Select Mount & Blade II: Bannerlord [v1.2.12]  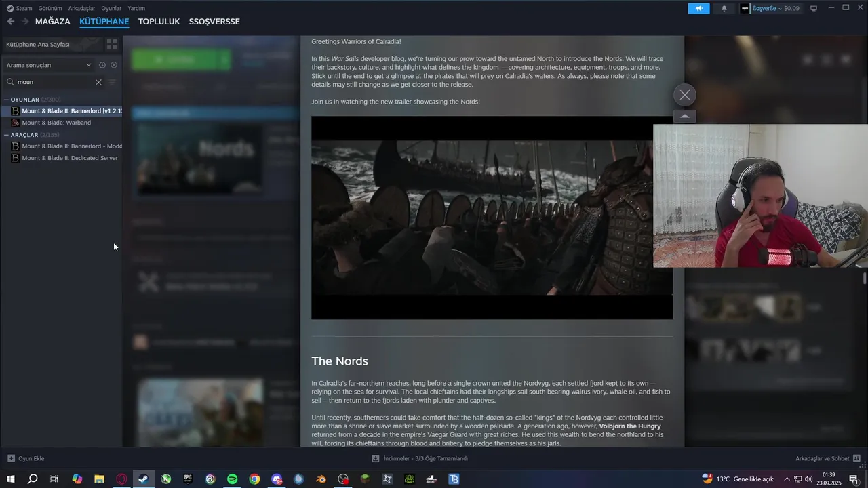[x=61, y=111]
